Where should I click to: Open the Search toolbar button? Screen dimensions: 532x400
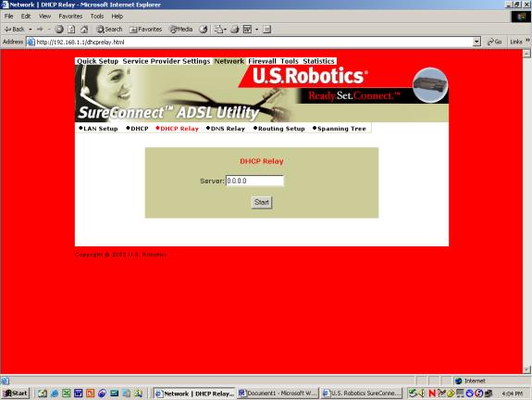point(109,30)
